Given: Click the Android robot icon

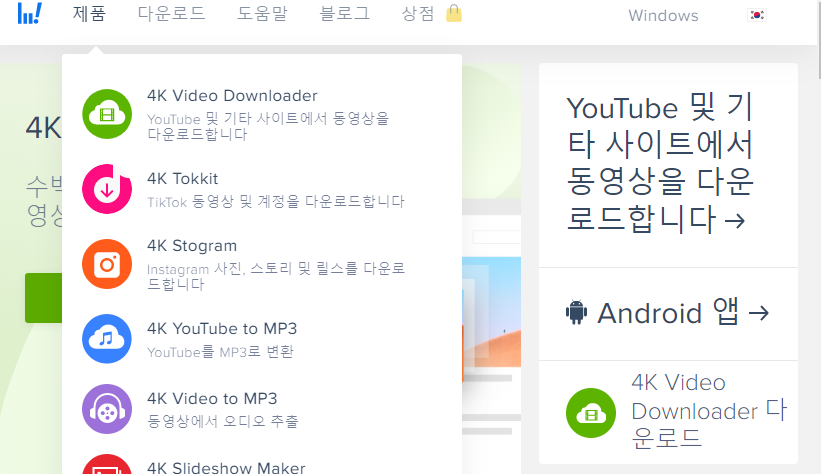Looking at the screenshot, I should click(576, 312).
